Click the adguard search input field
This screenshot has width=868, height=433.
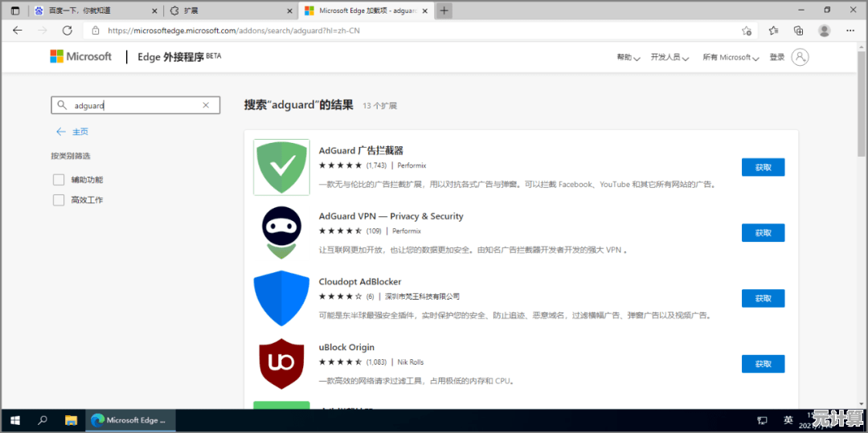click(x=133, y=105)
